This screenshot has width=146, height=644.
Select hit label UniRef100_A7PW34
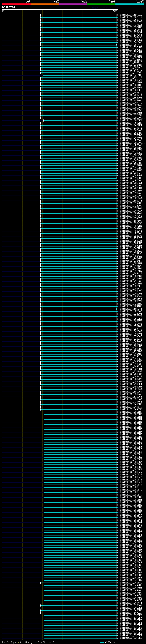click(x=131, y=32)
